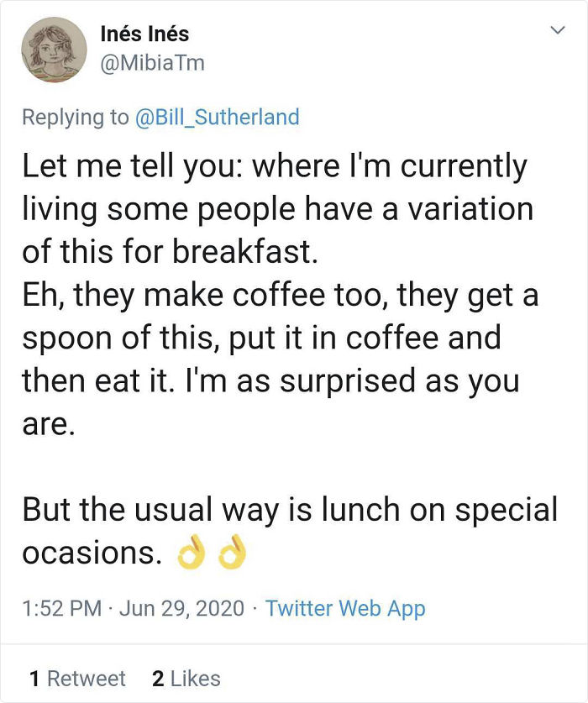Open the @Bill_Sutherland profile link
This screenshot has height=703, width=588.
click(218, 117)
